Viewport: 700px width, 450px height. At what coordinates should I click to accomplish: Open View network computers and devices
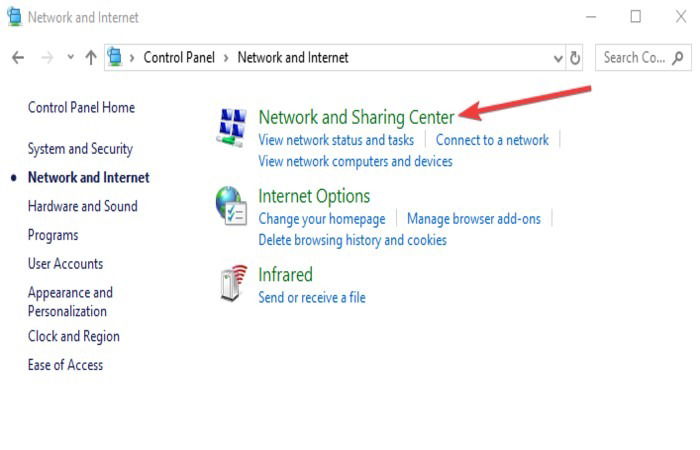coord(355,161)
